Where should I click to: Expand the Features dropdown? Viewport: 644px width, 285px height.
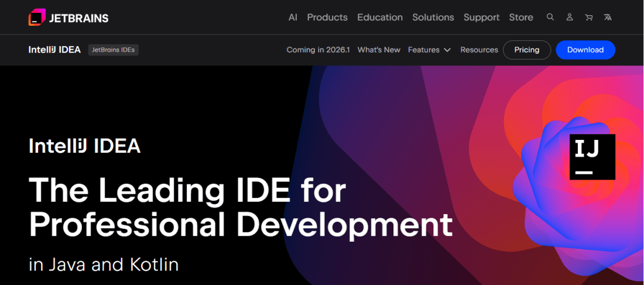429,50
